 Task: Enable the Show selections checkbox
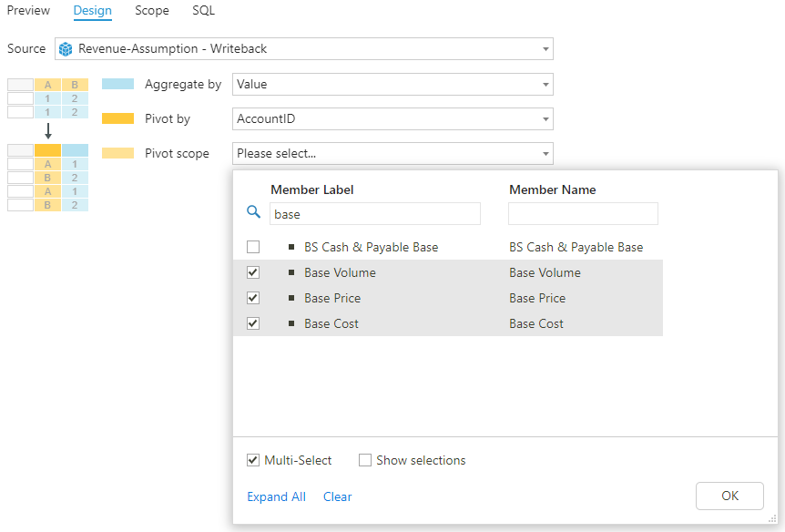[365, 460]
